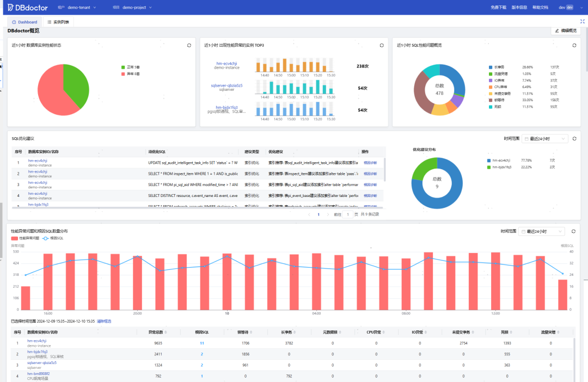Open sqlserver-qbzia5z5 instance in TOP3 panel
The image size is (588, 382).
pyautogui.click(x=226, y=85)
